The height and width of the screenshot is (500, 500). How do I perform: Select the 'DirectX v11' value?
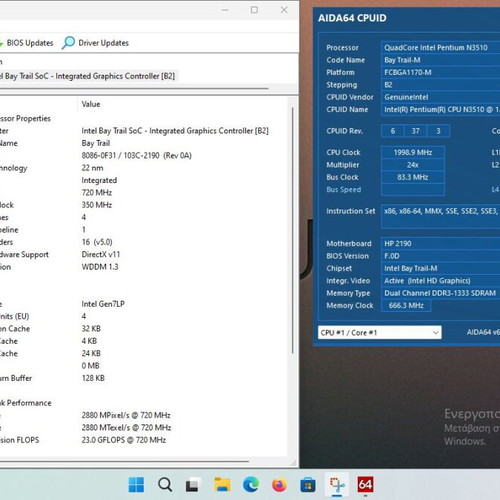pos(101,254)
